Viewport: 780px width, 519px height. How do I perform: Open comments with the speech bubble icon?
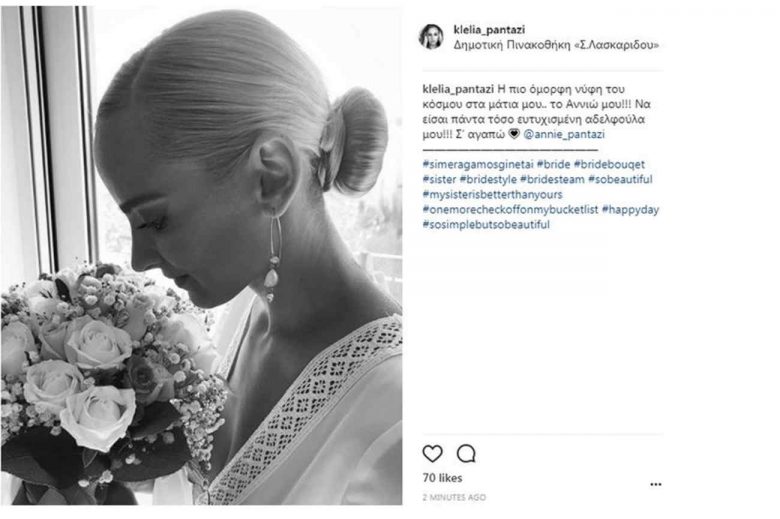pos(466,454)
